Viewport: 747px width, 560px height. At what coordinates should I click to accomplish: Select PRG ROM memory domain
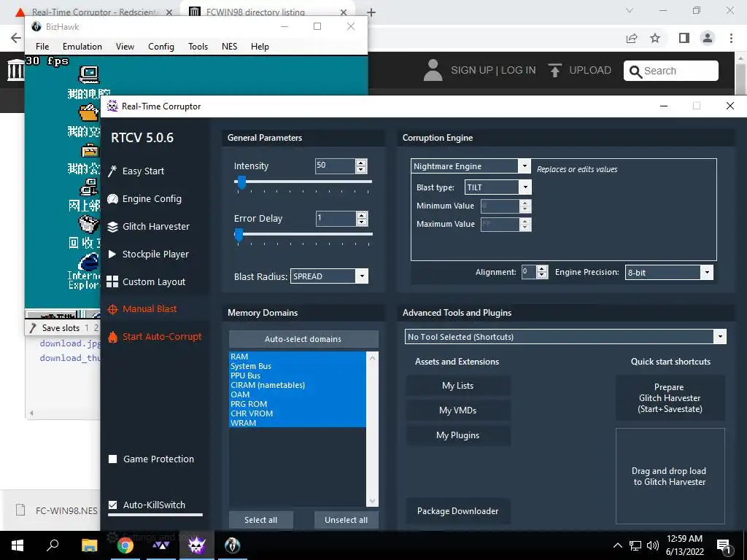click(x=298, y=404)
